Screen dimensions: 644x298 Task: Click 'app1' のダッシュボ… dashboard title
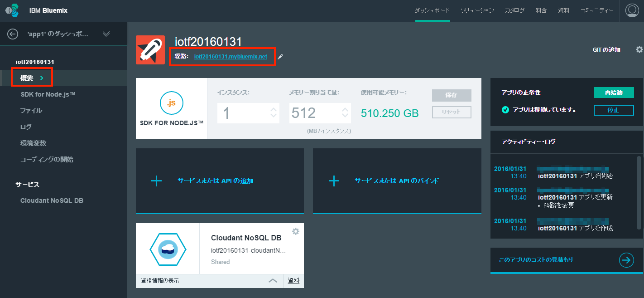pyautogui.click(x=58, y=34)
